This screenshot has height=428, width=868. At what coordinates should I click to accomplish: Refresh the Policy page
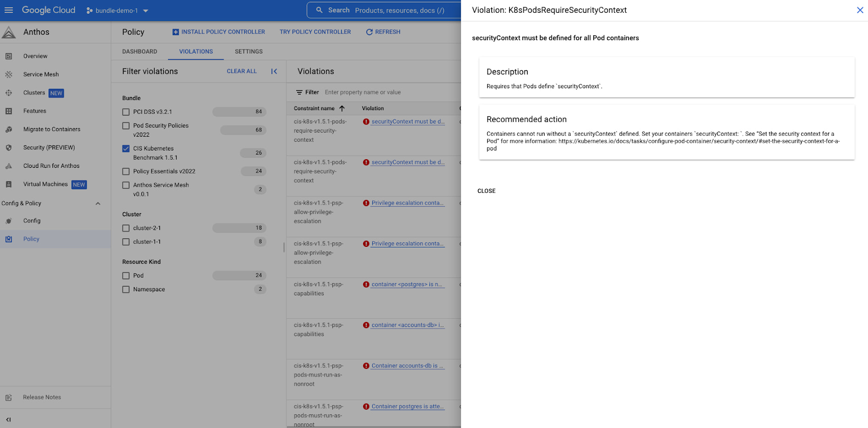point(383,32)
